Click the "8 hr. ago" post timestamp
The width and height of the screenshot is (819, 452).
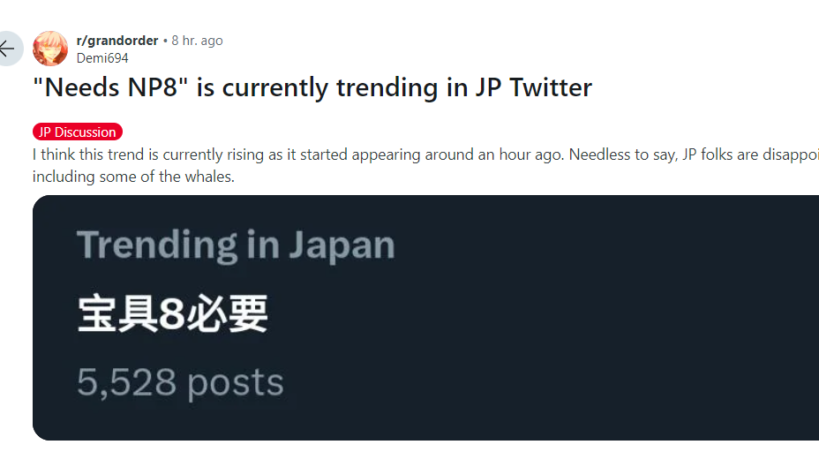click(197, 41)
